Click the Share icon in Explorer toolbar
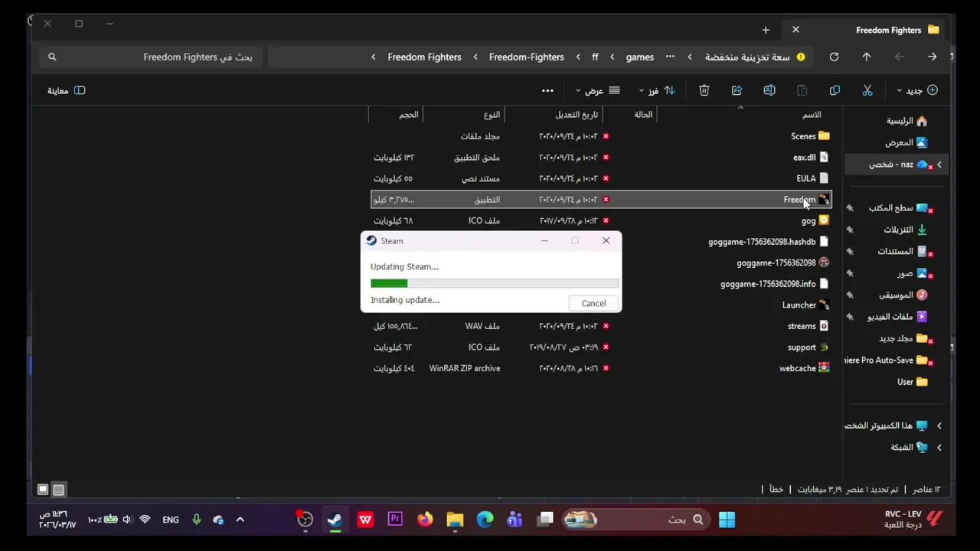Viewport: 980px width, 551px height. pyautogui.click(x=737, y=90)
